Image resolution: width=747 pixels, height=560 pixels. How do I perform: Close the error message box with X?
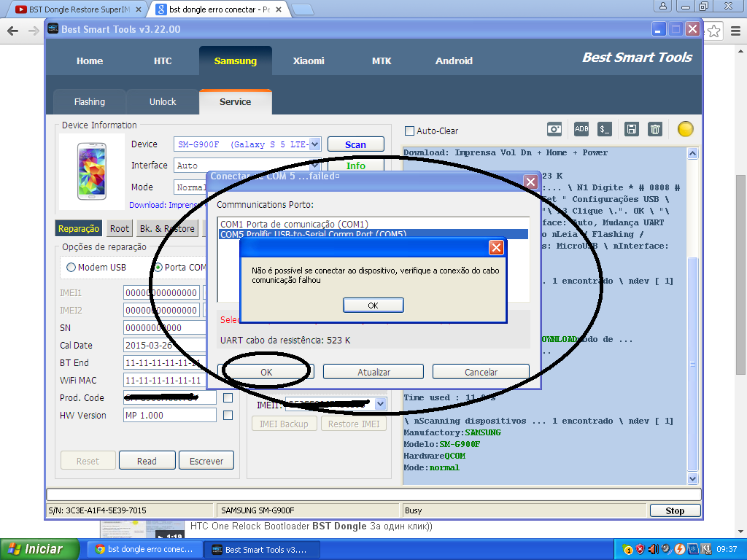coord(496,248)
